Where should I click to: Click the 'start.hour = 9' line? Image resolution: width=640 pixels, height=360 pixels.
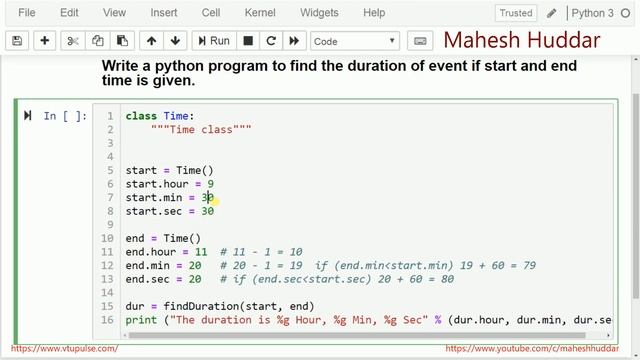pyautogui.click(x=169, y=184)
